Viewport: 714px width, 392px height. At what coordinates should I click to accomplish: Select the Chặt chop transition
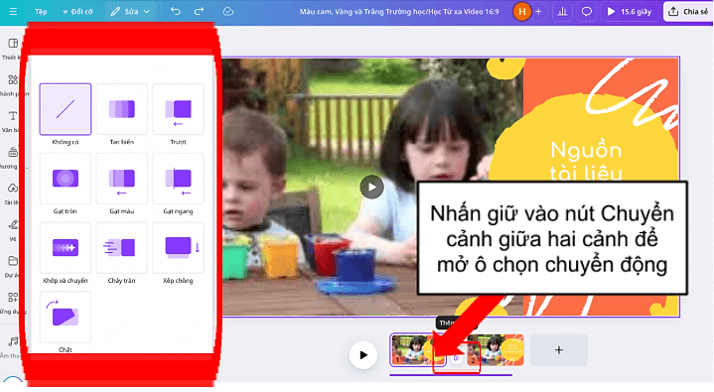pyautogui.click(x=65, y=317)
